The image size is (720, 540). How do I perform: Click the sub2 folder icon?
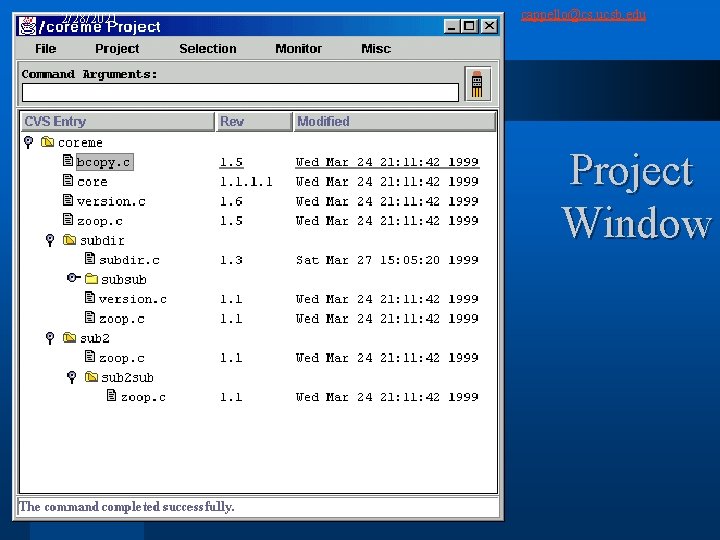tap(69, 338)
